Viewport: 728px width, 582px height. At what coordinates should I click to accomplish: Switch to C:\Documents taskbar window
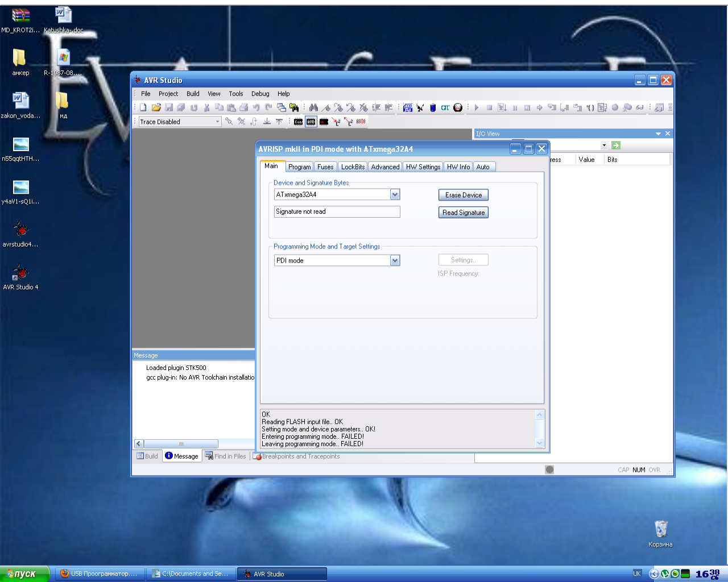[x=191, y=573]
